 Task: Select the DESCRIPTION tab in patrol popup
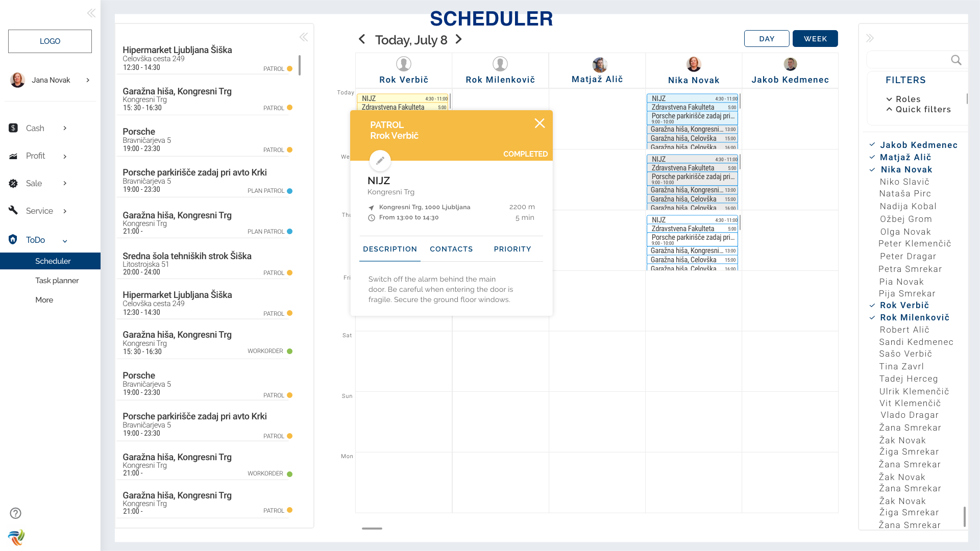tap(390, 249)
